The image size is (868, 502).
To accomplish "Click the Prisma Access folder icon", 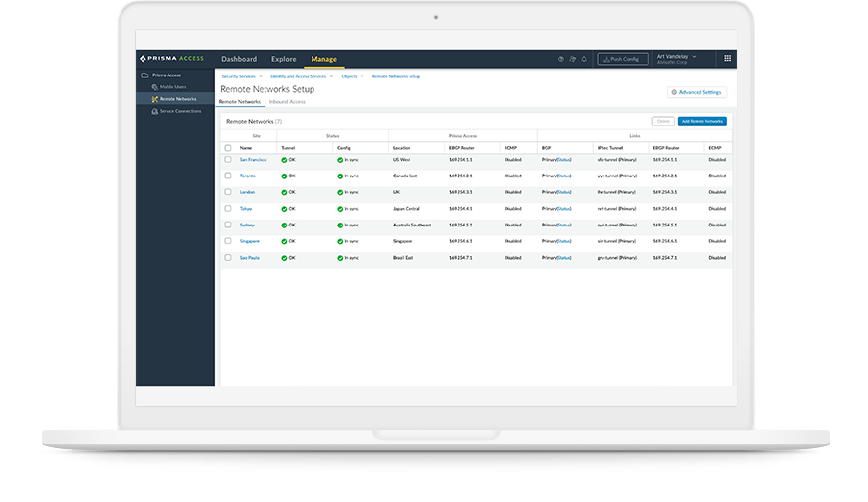I will click(x=145, y=75).
